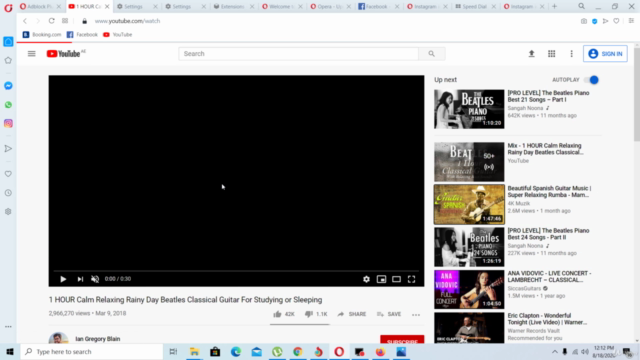Open bookmarks heart in sidebar
Image resolution: width=640 pixels, height=360 pixels.
[8, 174]
